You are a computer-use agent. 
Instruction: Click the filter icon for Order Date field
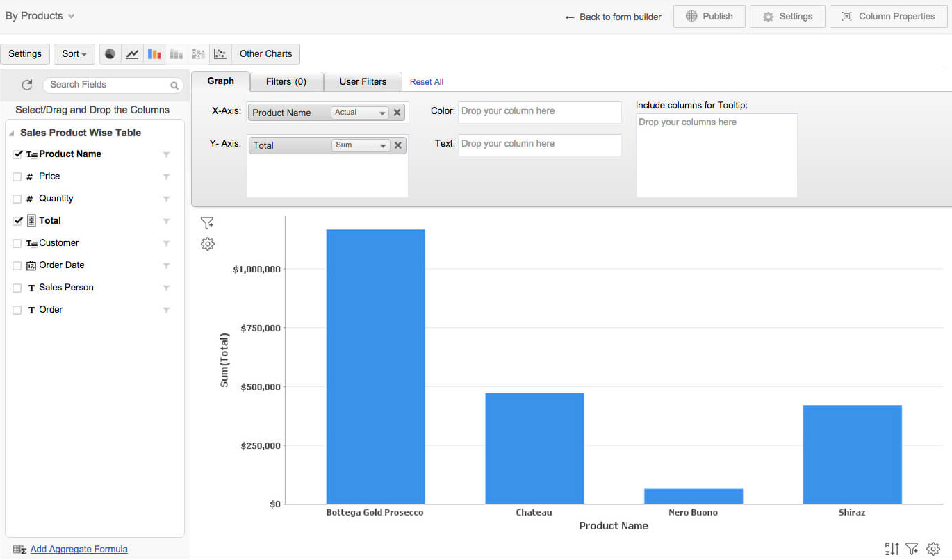166,266
